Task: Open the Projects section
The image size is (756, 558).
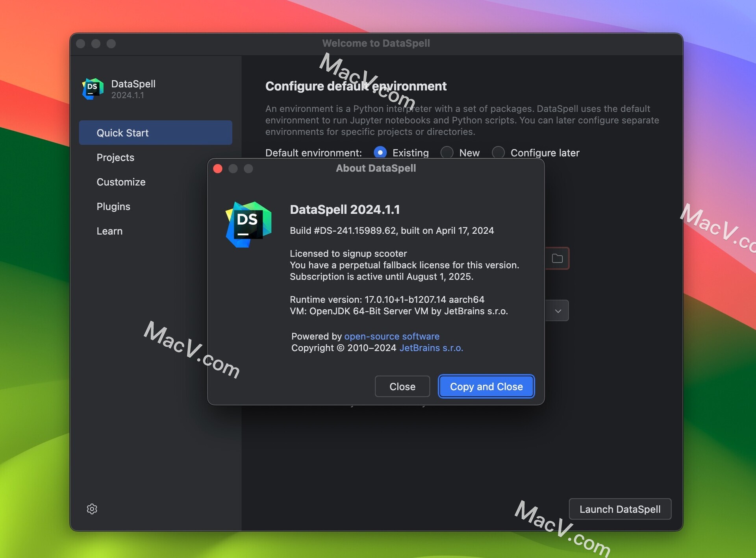Action: pyautogui.click(x=115, y=157)
